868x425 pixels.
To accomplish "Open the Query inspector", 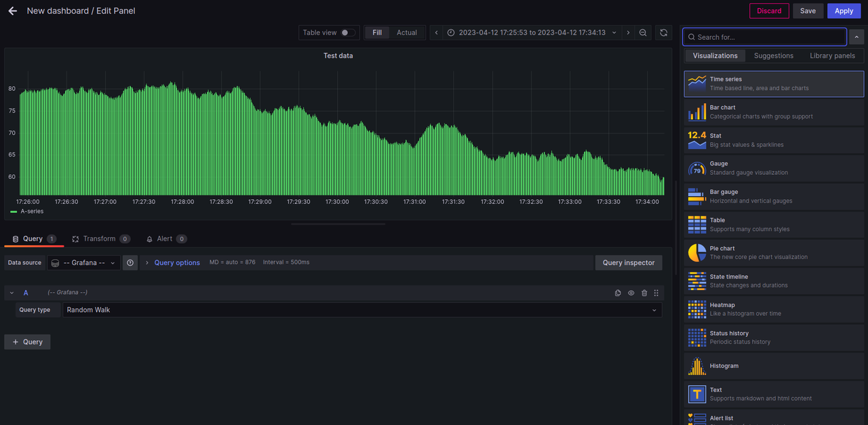I will (629, 262).
